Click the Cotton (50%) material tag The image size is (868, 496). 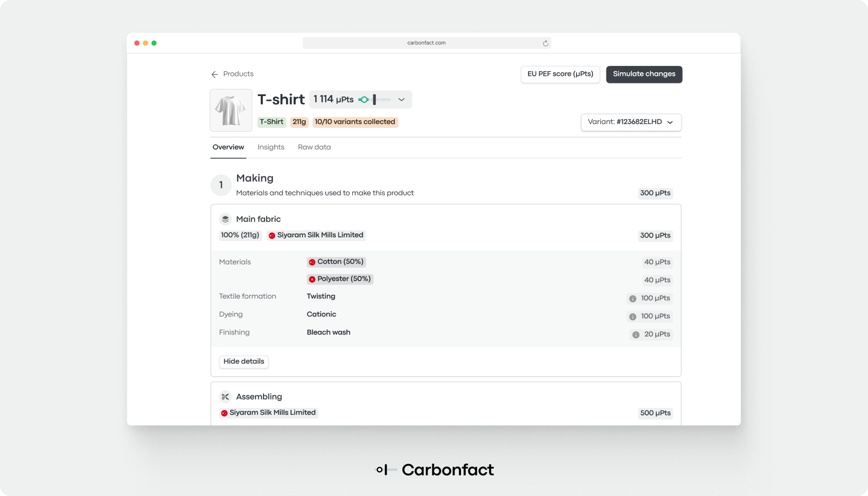tap(336, 262)
